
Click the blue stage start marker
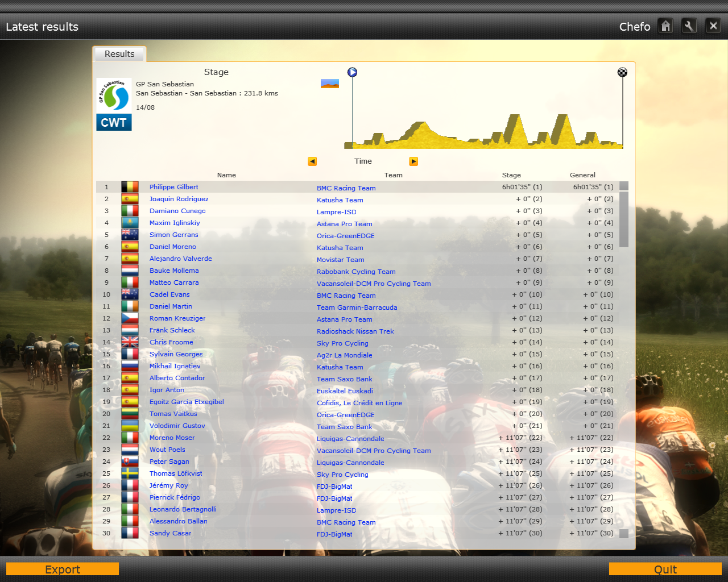click(352, 72)
